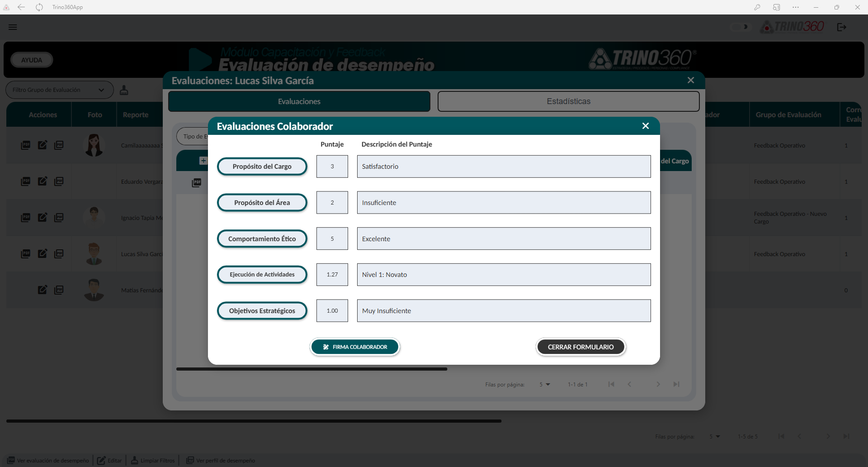Open performance profile icon in Ignacio's row
The height and width of the screenshot is (467, 868).
tap(59, 218)
